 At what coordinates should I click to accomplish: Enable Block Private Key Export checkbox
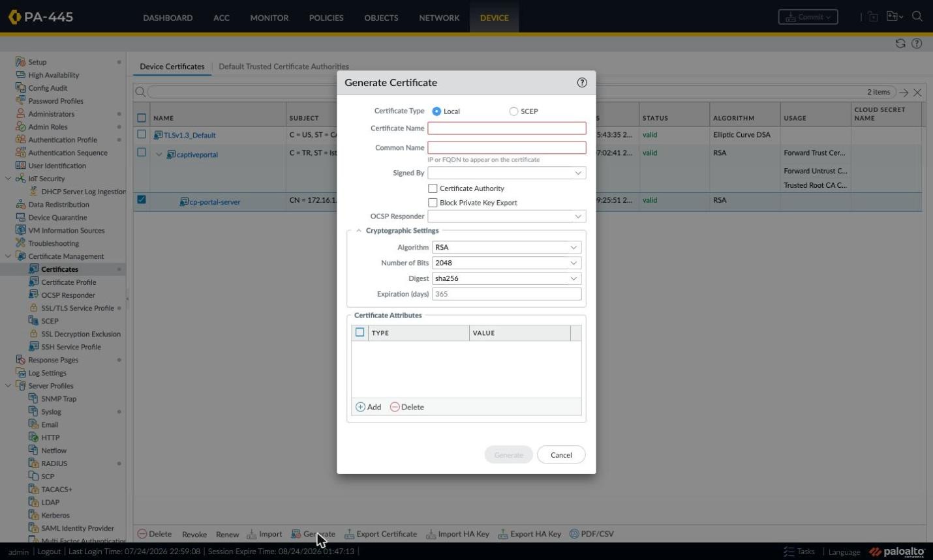[433, 203]
